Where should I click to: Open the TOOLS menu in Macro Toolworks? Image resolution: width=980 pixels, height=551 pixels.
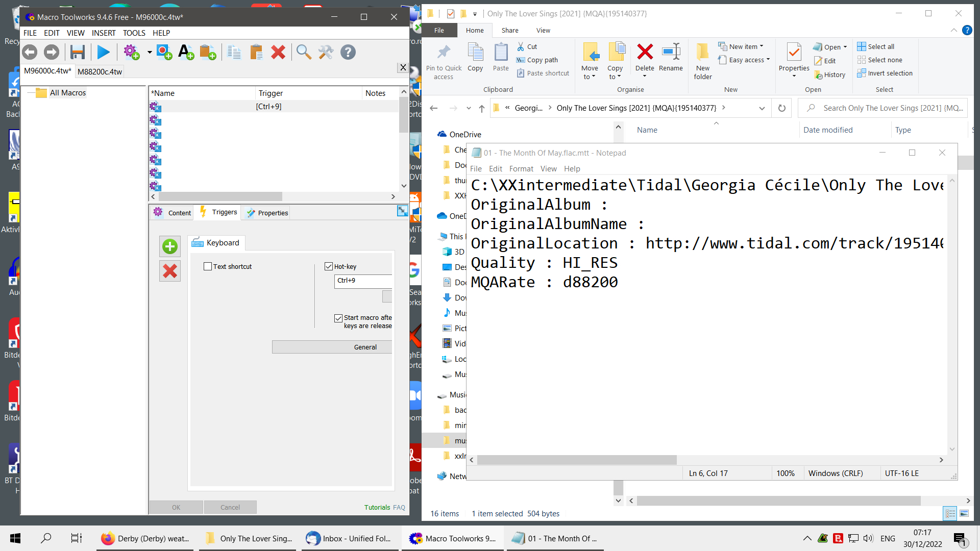pyautogui.click(x=134, y=33)
